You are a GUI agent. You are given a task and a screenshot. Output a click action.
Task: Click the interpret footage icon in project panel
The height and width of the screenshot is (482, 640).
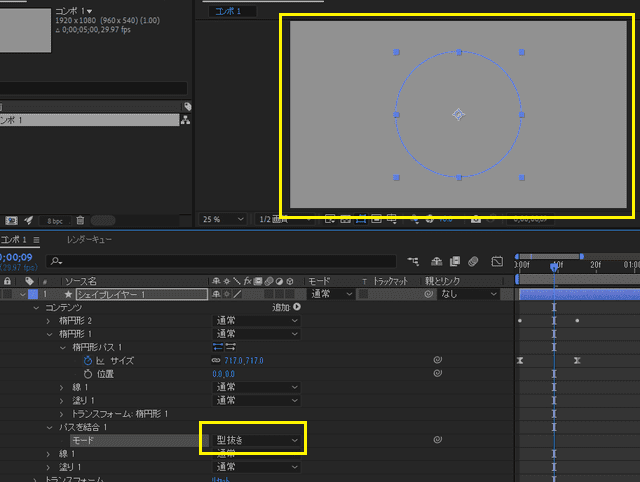point(11,220)
